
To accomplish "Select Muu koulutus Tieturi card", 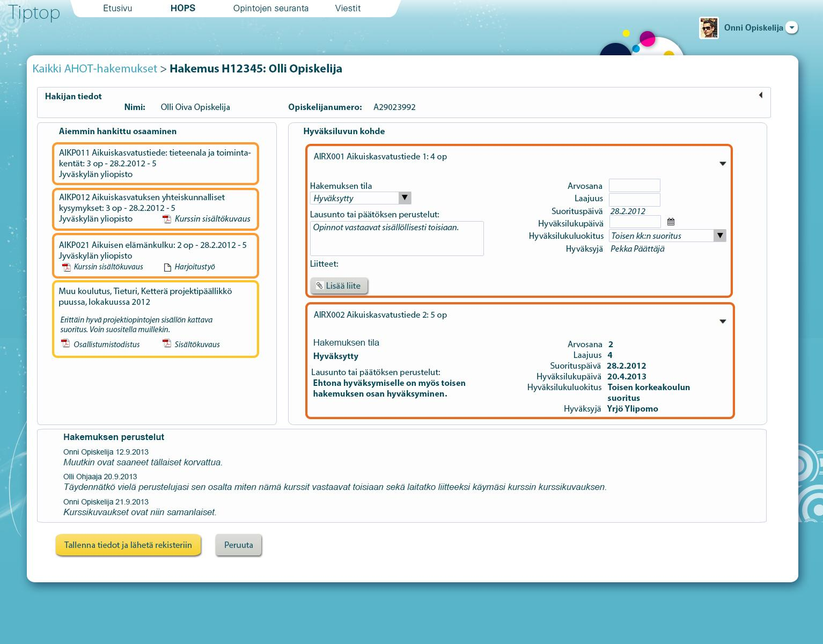I will [x=156, y=319].
